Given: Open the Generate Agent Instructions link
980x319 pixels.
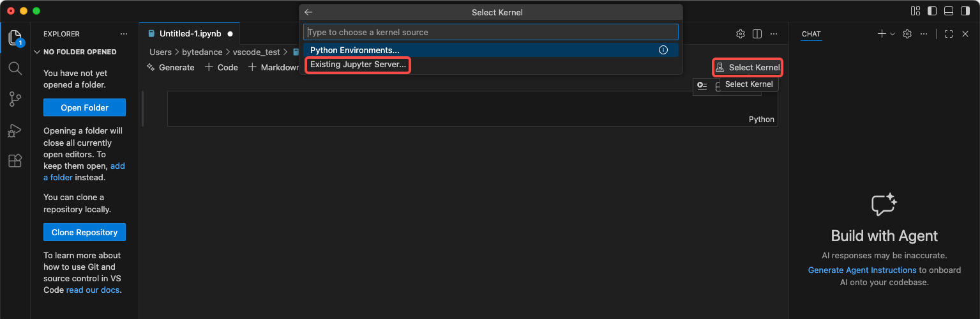Looking at the screenshot, I should pyautogui.click(x=862, y=270).
